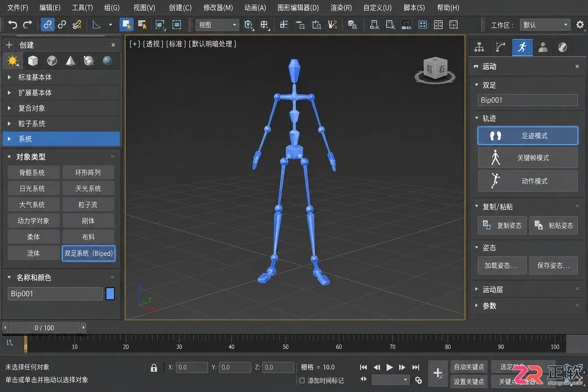The width and height of the screenshot is (588, 392).
Task: Open the Motion panel tab icon
Action: click(x=522, y=47)
